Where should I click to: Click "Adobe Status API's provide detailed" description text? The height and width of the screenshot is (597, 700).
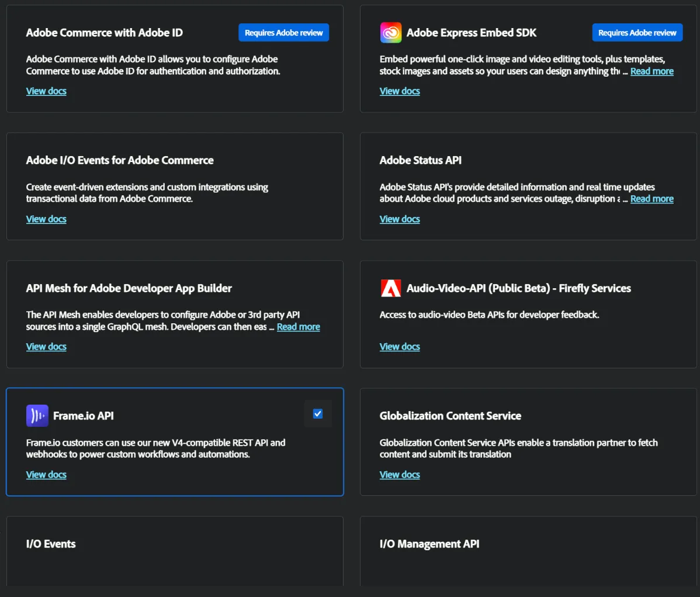tap(518, 193)
